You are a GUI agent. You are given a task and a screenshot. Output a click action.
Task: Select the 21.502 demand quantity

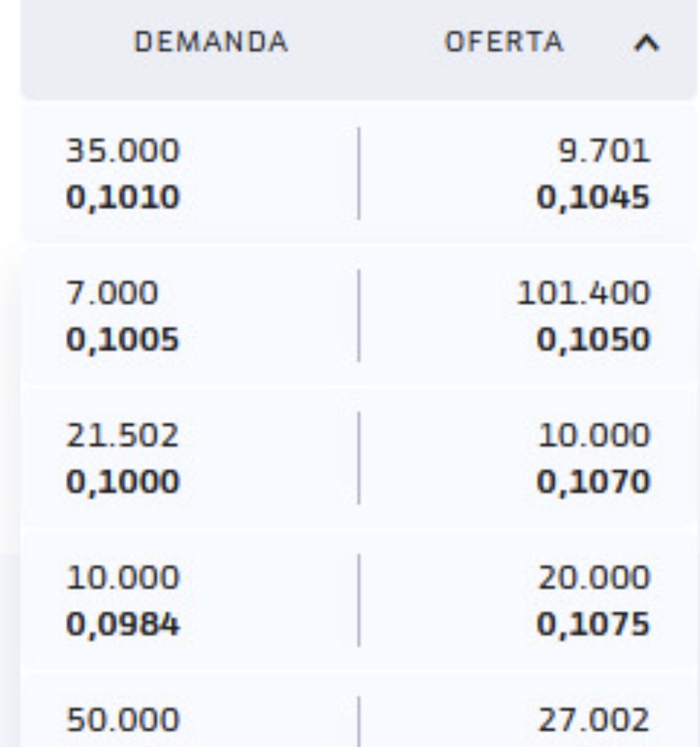pyautogui.click(x=123, y=436)
